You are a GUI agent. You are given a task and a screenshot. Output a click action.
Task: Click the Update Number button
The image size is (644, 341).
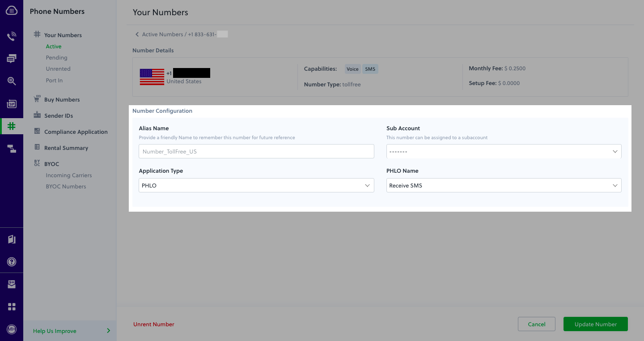pos(595,324)
